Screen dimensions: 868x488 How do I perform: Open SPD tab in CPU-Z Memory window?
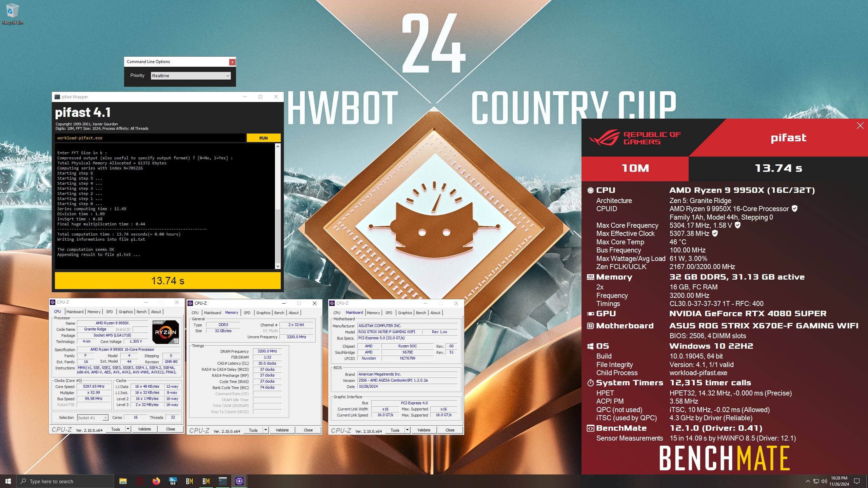247,313
